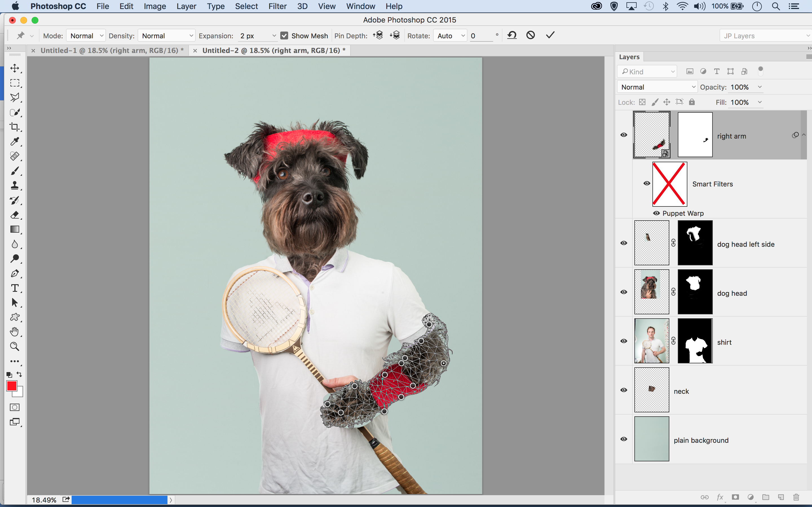The width and height of the screenshot is (812, 507).
Task: Commit Puppet Warp with checkmark icon
Action: (550, 35)
